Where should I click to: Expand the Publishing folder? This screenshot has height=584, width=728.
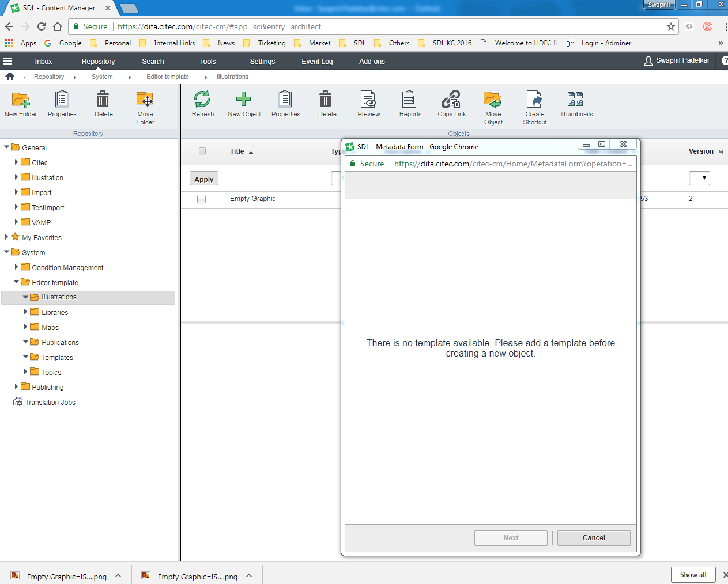(x=16, y=387)
